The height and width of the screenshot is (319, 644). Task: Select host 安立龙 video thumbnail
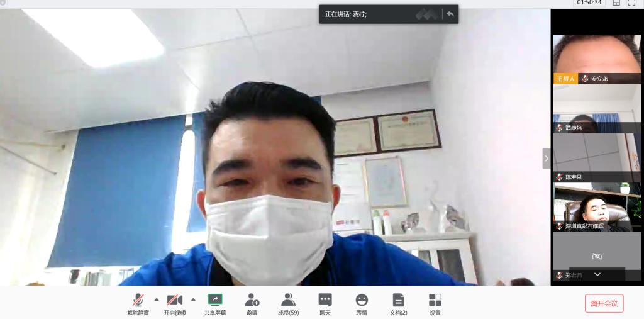[x=597, y=59]
